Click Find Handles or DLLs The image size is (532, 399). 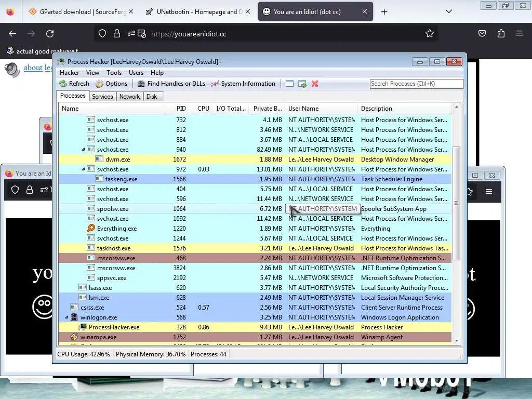(x=171, y=84)
